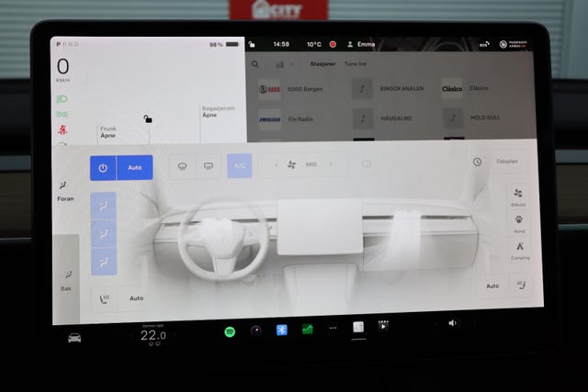Select the BINGOKANALEN station
The height and width of the screenshot is (392, 588).
pos(388,89)
